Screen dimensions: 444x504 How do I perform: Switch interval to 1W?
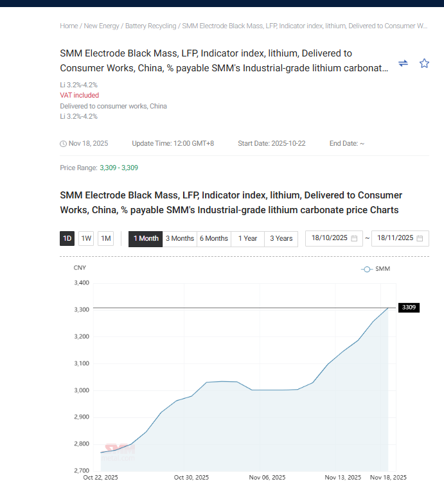pyautogui.click(x=86, y=239)
